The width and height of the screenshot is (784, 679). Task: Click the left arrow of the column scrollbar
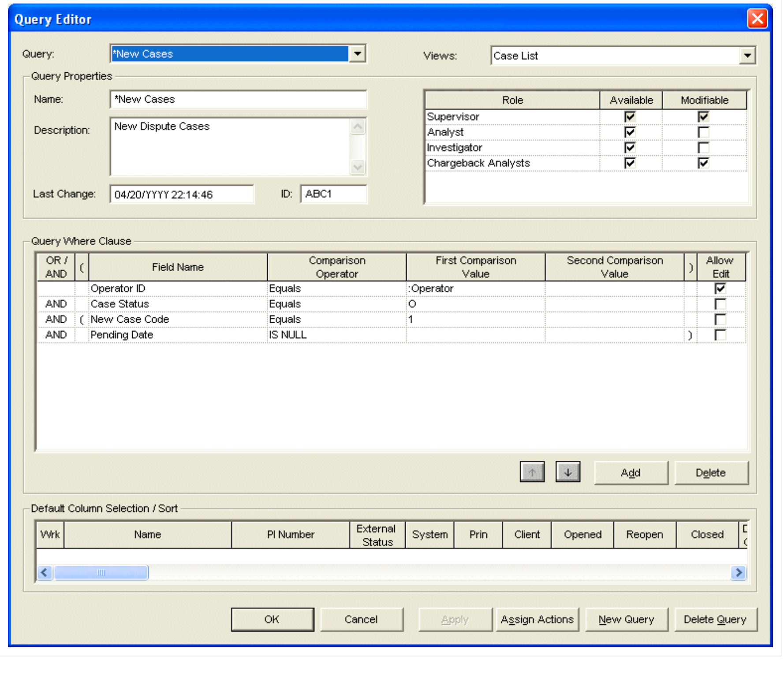(x=45, y=572)
